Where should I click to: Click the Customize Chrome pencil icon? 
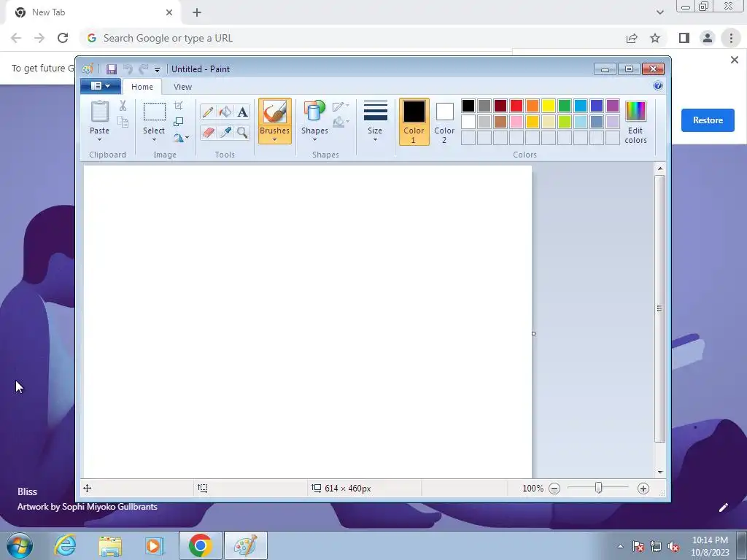coord(723,507)
